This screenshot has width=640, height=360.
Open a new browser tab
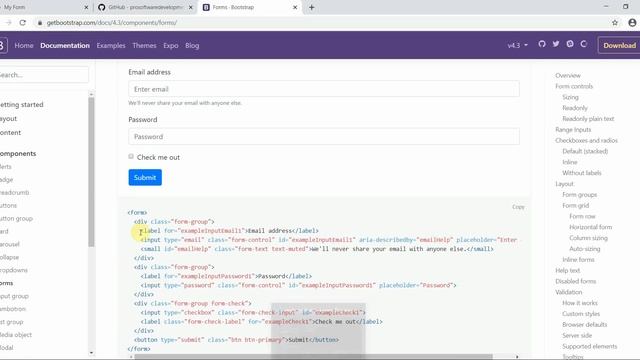click(311, 7)
